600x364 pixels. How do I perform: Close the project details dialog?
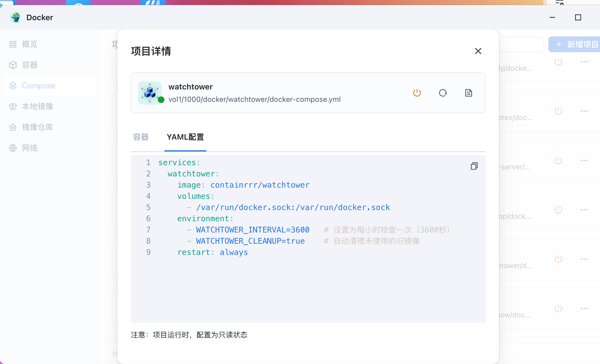[x=478, y=51]
